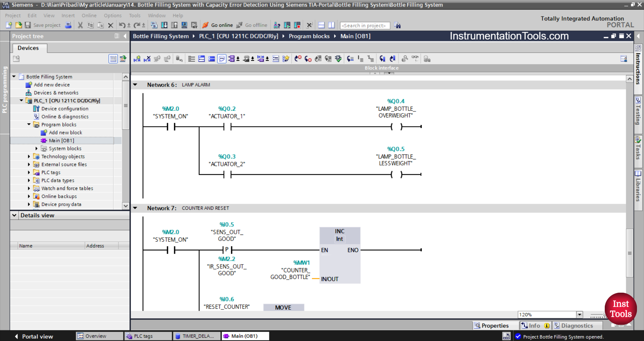Toggle vertical split editor view

[x=331, y=25]
